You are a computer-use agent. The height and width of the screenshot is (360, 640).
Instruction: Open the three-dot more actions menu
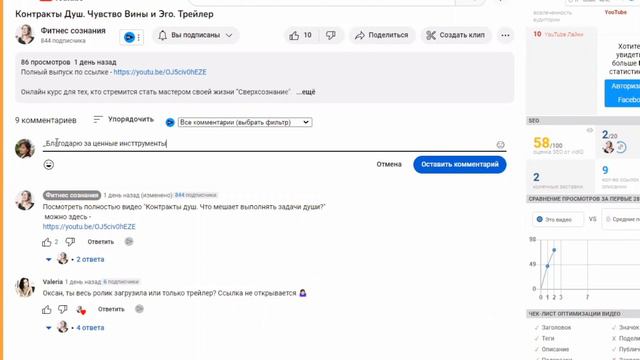pyautogui.click(x=505, y=36)
